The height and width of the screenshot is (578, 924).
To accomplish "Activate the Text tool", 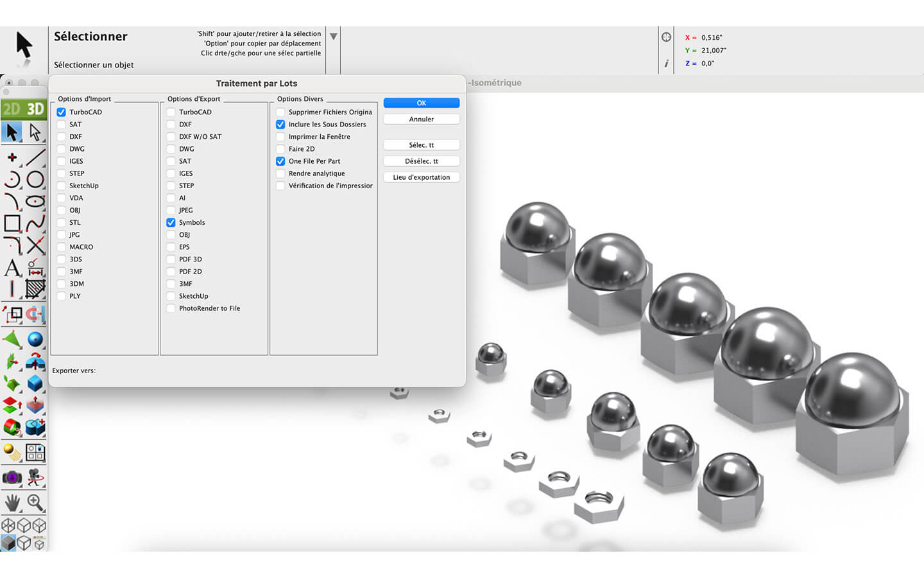I will 12,268.
